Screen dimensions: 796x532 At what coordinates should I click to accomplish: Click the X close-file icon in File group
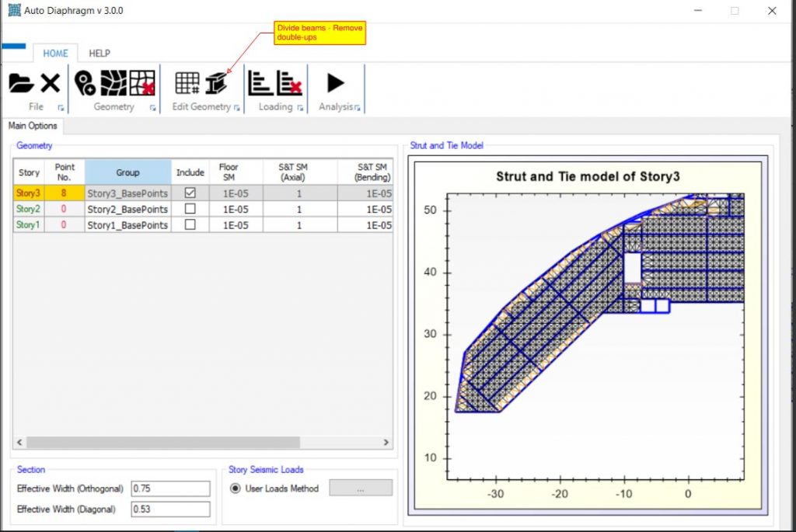(x=51, y=82)
